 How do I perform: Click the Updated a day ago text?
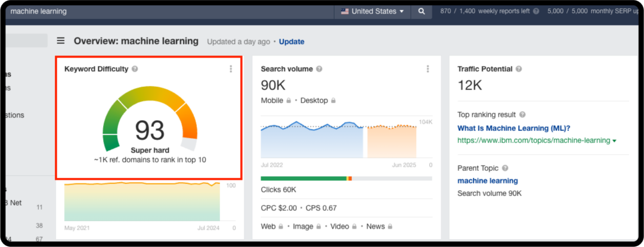[239, 42]
